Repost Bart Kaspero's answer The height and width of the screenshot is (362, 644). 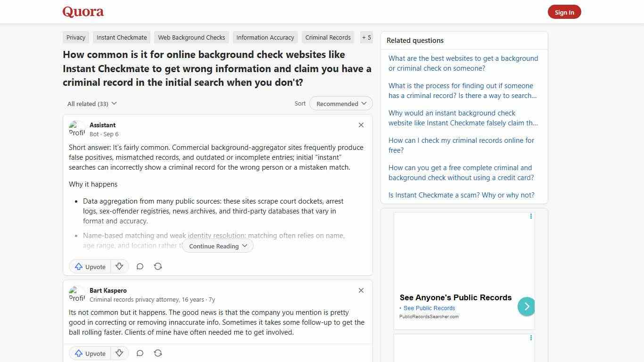(x=158, y=353)
